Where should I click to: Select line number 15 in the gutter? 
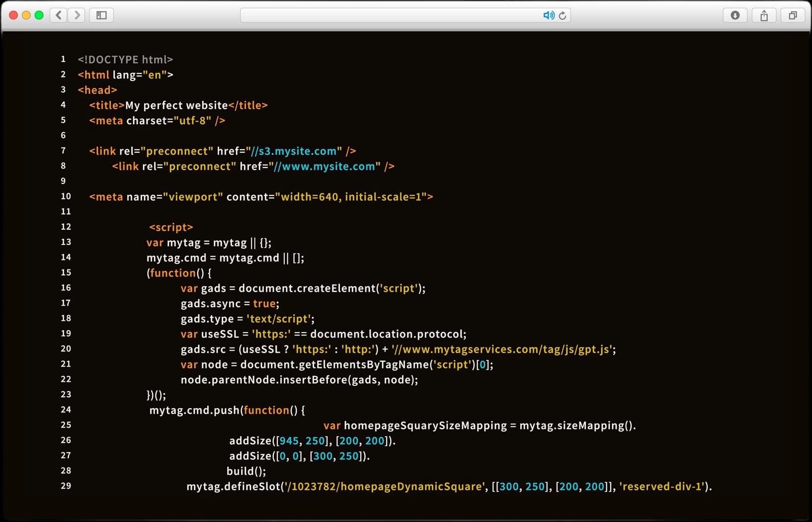[66, 272]
